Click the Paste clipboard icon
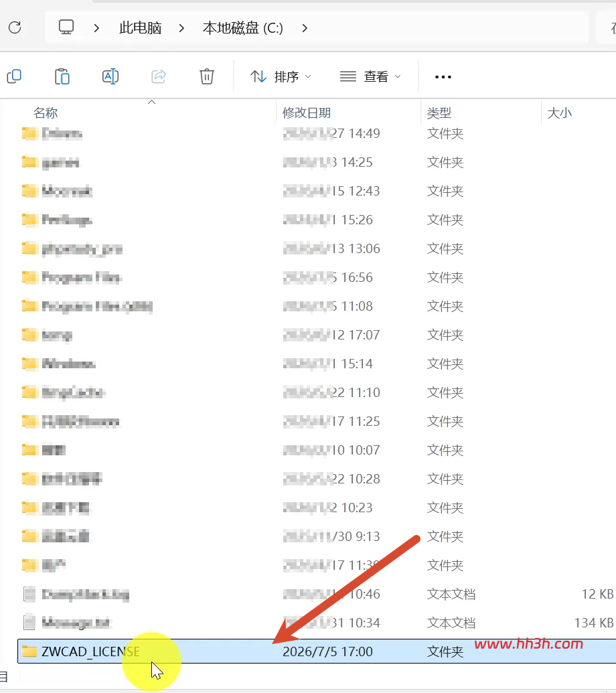 coord(62,76)
